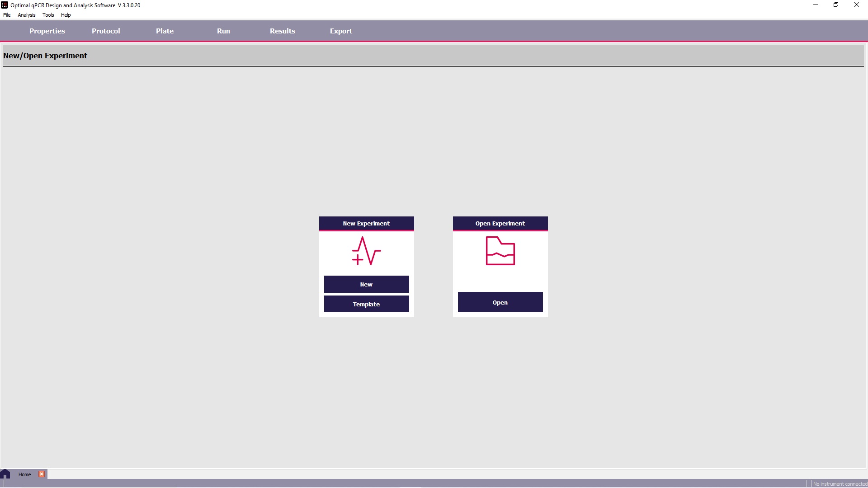
Task: Click the application icon in the title bar
Action: [x=4, y=5]
